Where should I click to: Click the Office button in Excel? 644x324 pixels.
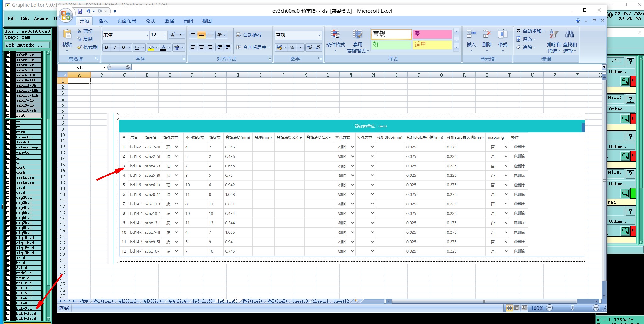click(66, 15)
